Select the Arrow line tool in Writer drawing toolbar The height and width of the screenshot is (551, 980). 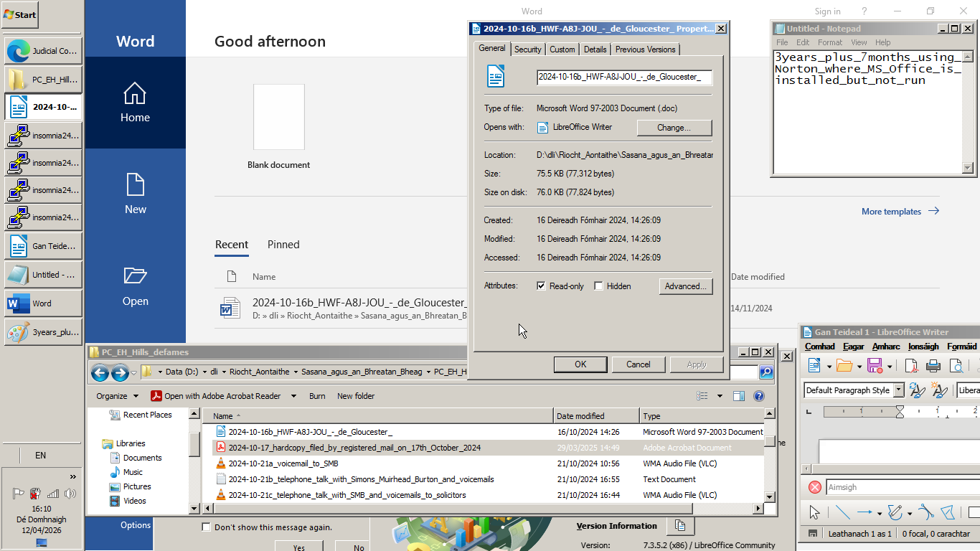pos(864,512)
